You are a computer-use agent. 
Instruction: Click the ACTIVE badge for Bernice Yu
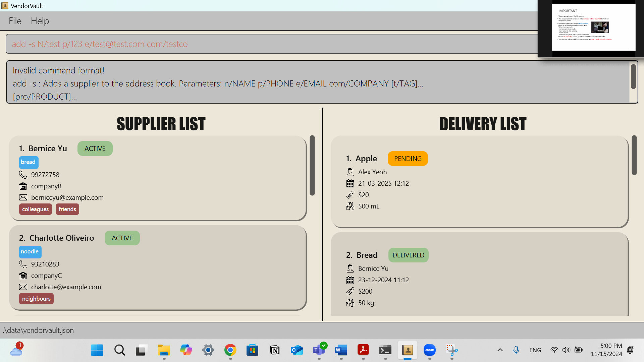point(95,148)
